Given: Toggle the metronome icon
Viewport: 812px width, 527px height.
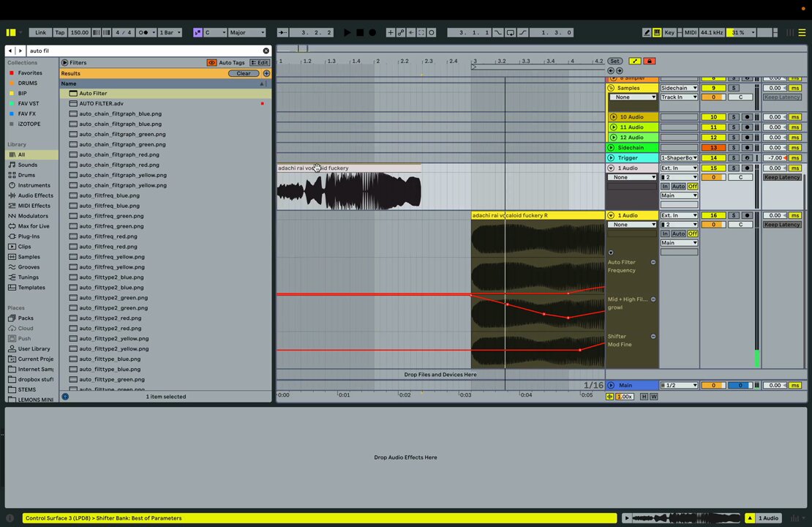Looking at the screenshot, I should (x=145, y=33).
